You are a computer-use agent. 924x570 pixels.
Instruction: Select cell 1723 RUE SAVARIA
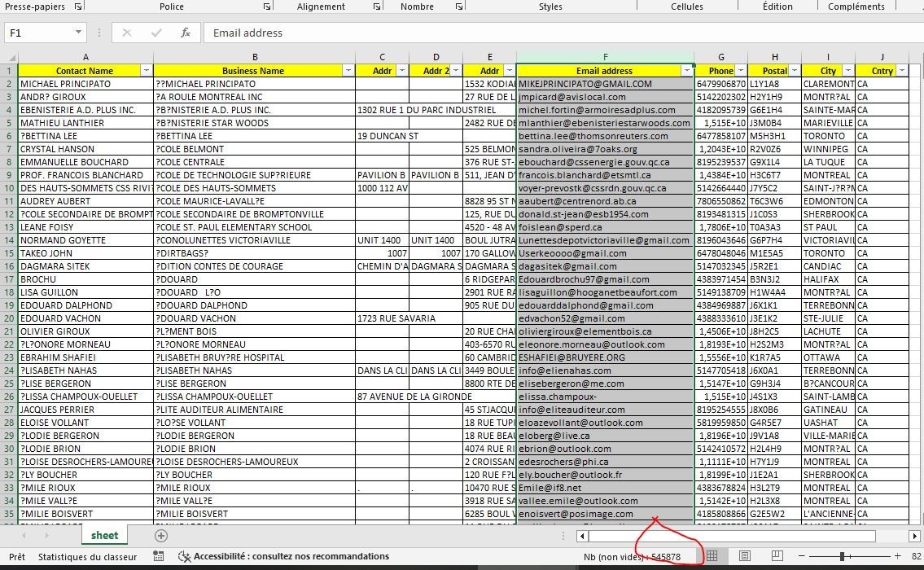pos(383,318)
